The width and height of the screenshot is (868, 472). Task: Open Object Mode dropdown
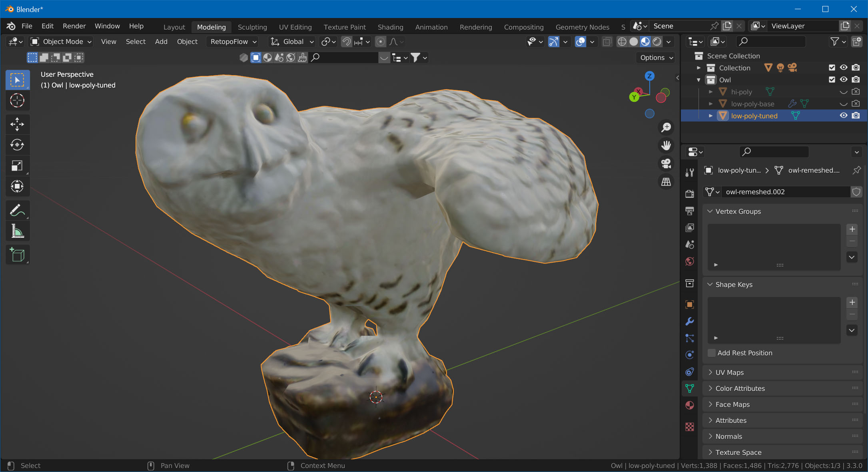[62, 42]
